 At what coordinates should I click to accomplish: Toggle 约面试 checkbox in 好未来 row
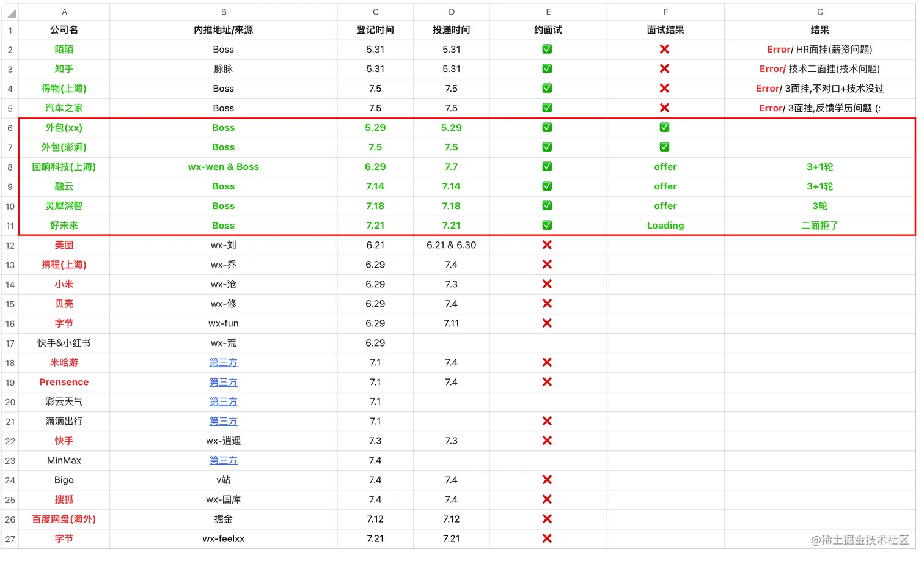click(x=548, y=226)
